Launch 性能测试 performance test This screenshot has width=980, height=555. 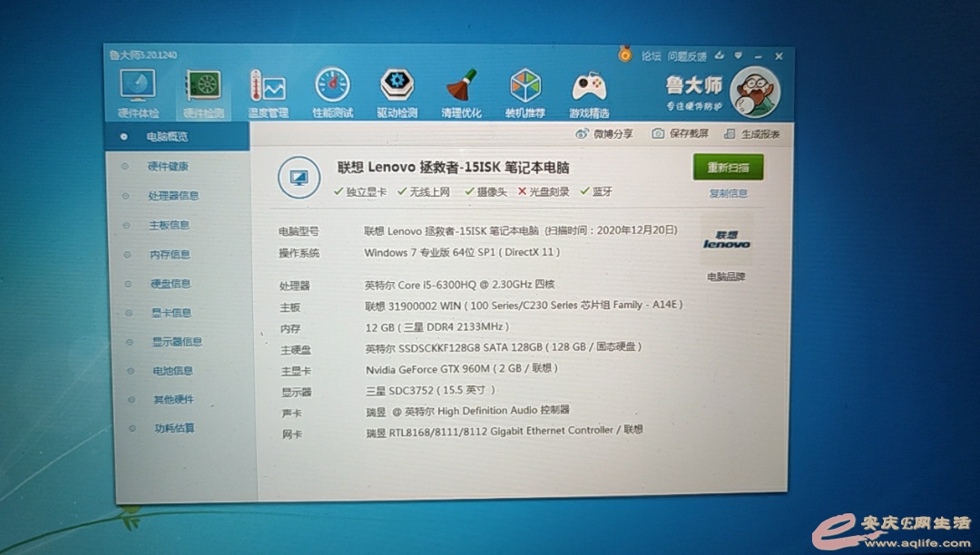tap(332, 88)
